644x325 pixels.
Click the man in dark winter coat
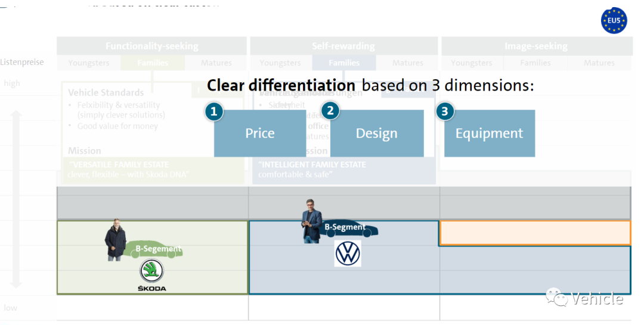(116, 240)
